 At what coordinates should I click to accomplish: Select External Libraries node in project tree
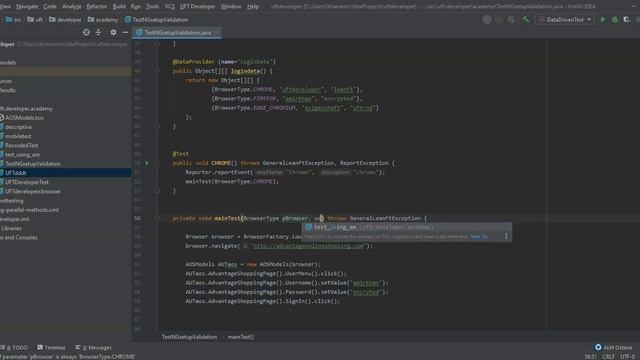tap(11, 228)
